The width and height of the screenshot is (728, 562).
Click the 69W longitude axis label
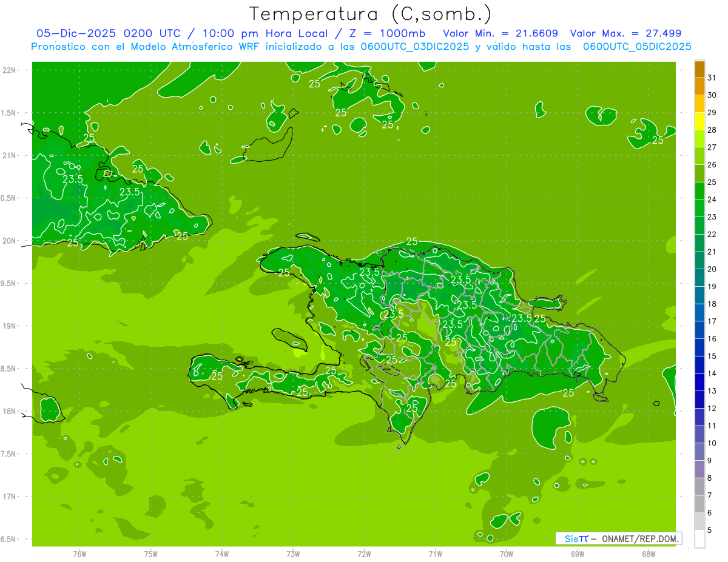pyautogui.click(x=578, y=554)
